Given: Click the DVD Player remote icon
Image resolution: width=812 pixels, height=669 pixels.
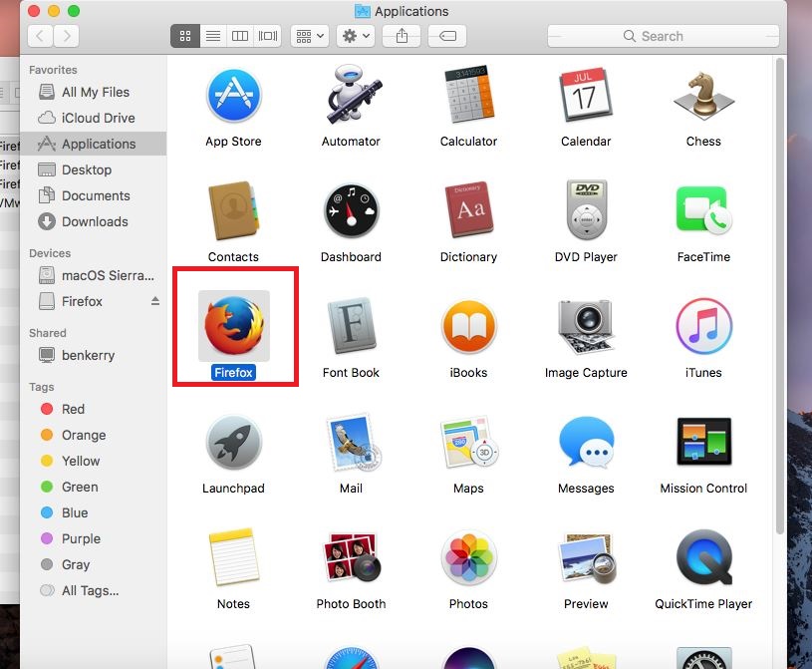Looking at the screenshot, I should pos(586,209).
